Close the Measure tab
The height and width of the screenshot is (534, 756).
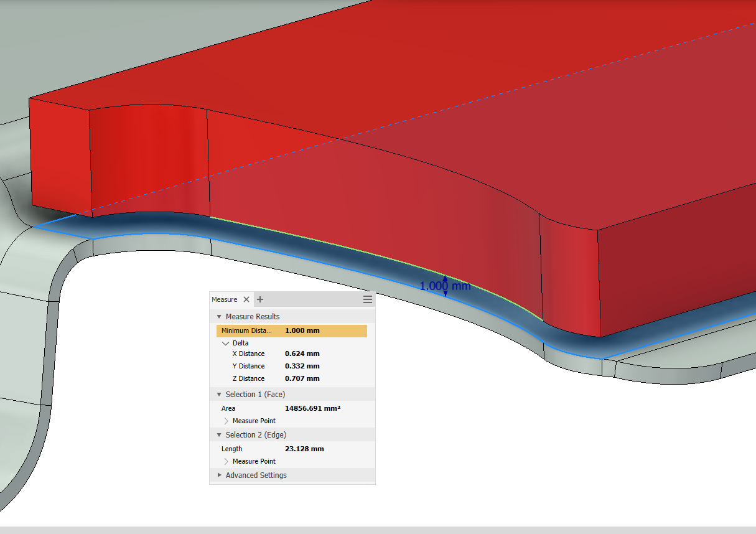coord(246,299)
